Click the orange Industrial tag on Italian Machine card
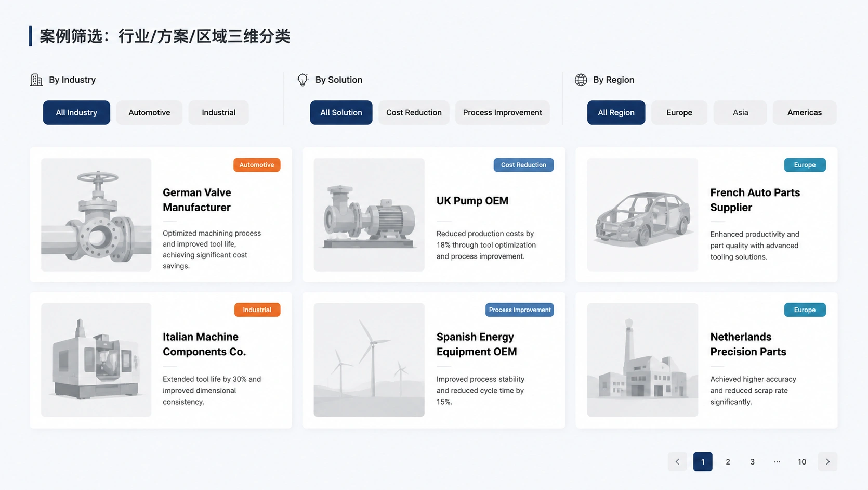This screenshot has height=490, width=868. pos(257,310)
